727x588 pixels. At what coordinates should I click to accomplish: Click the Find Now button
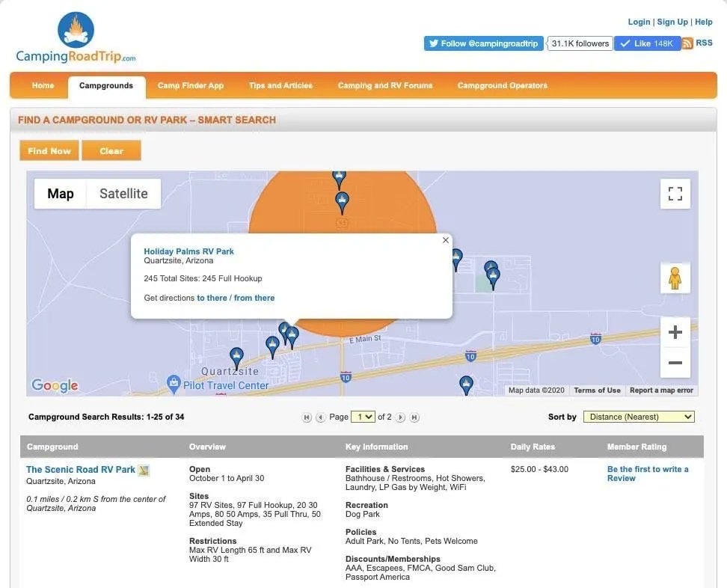point(49,150)
